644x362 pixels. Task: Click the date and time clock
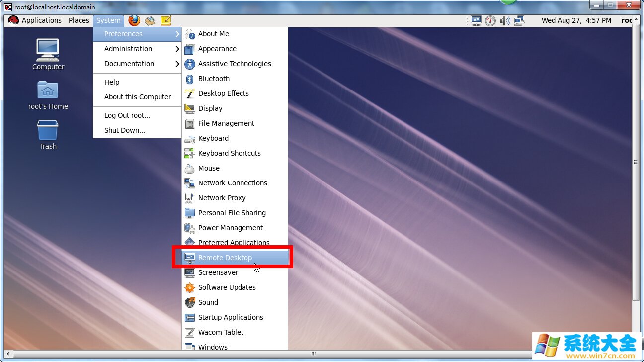(576, 20)
